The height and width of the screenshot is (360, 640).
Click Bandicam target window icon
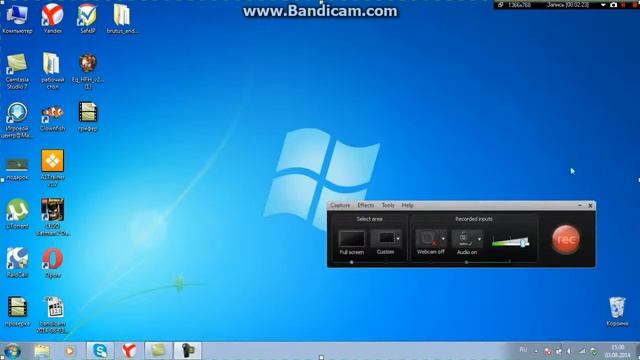500,5
